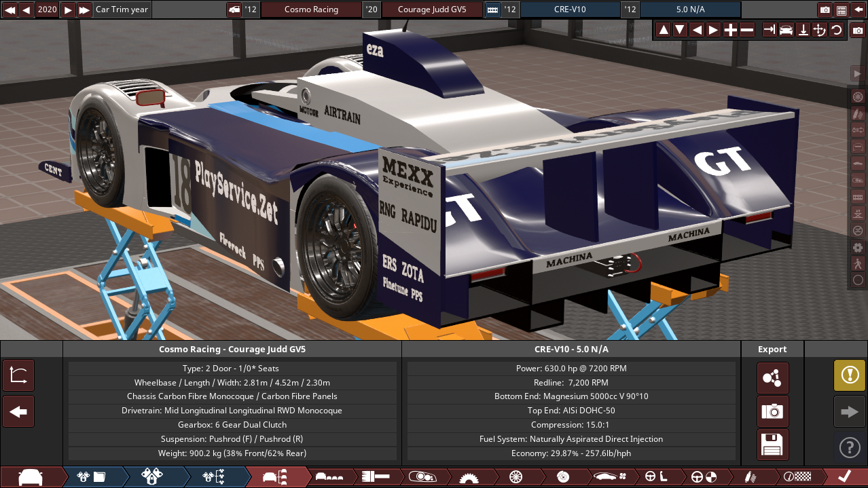Toggle free move and rotate camera mode
The height and width of the screenshot is (488, 868).
[x=820, y=30]
